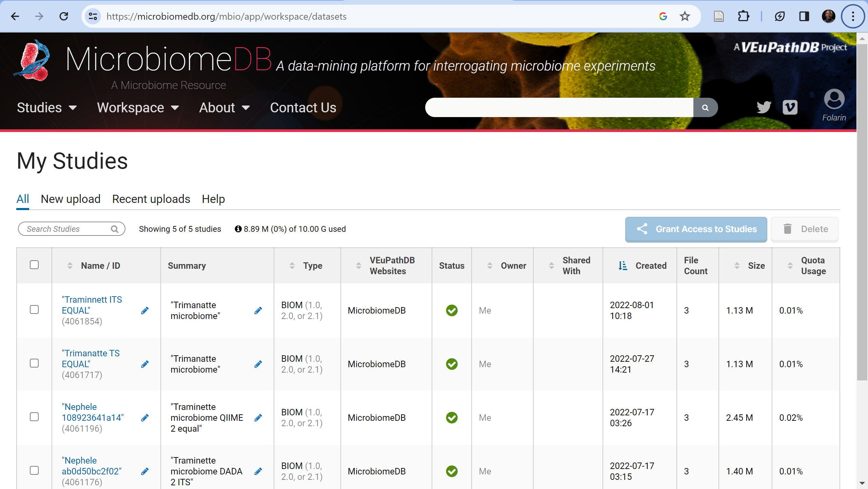The width and height of the screenshot is (868, 489).
Task: Click the site search magnifier button
Action: point(705,108)
